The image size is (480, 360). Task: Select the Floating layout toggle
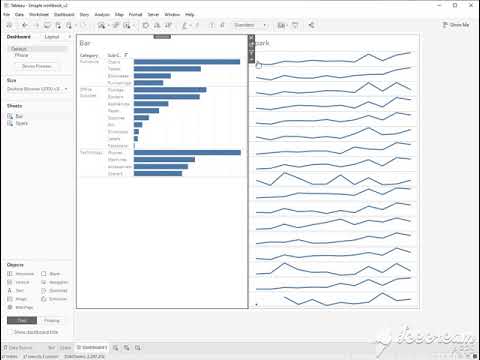click(x=52, y=321)
